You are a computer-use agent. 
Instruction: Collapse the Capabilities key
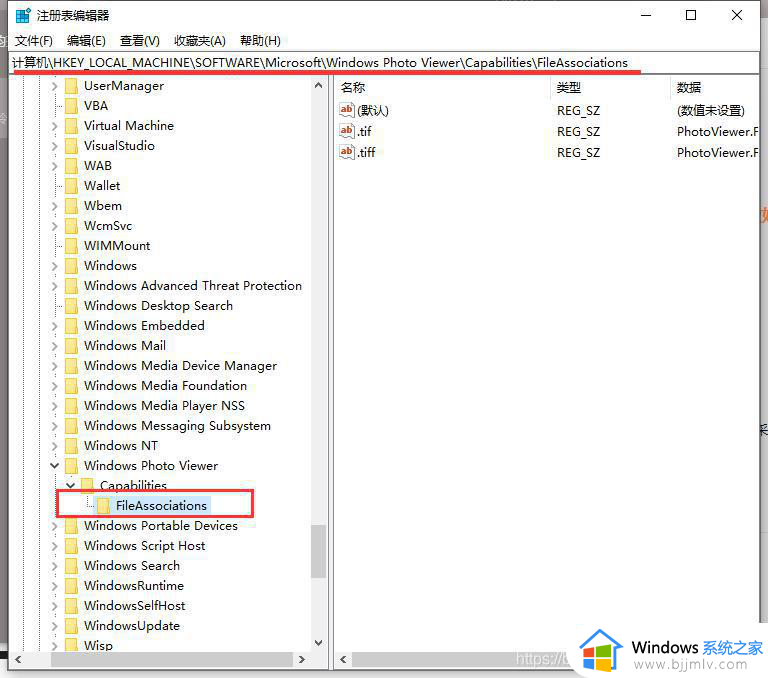(x=71, y=485)
